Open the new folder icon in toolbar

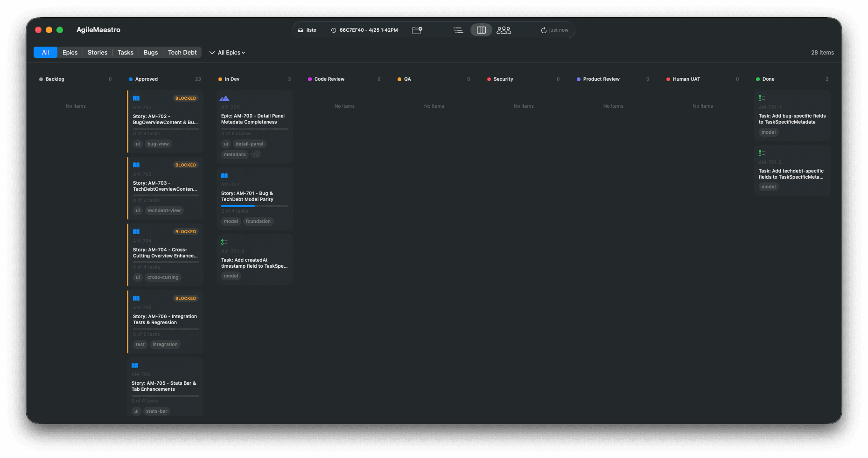pos(417,30)
